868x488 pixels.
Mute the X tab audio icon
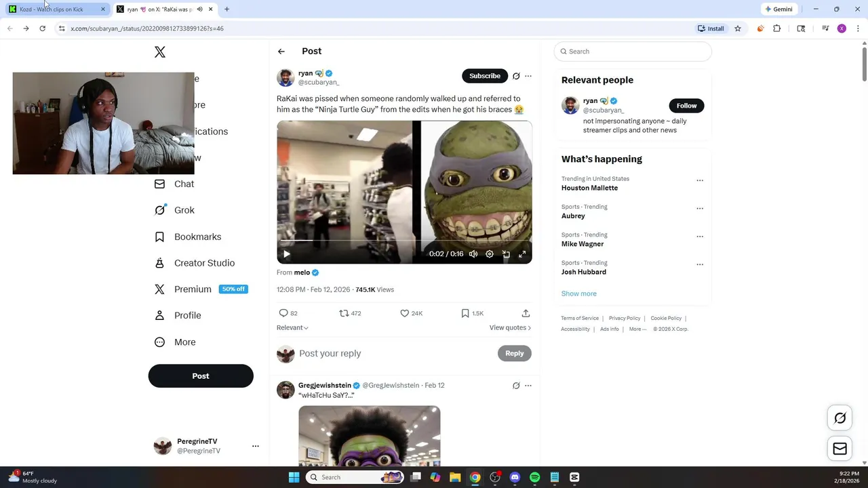coord(199,9)
